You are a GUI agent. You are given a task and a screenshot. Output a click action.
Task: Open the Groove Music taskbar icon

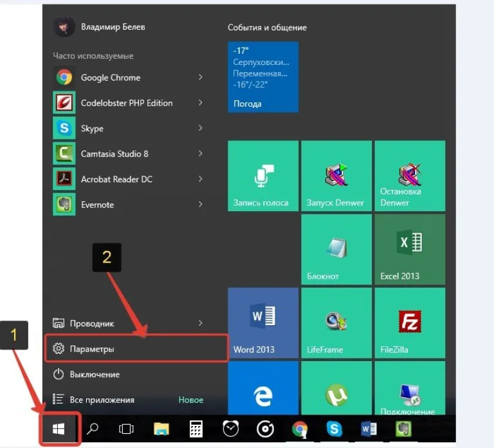(x=265, y=429)
